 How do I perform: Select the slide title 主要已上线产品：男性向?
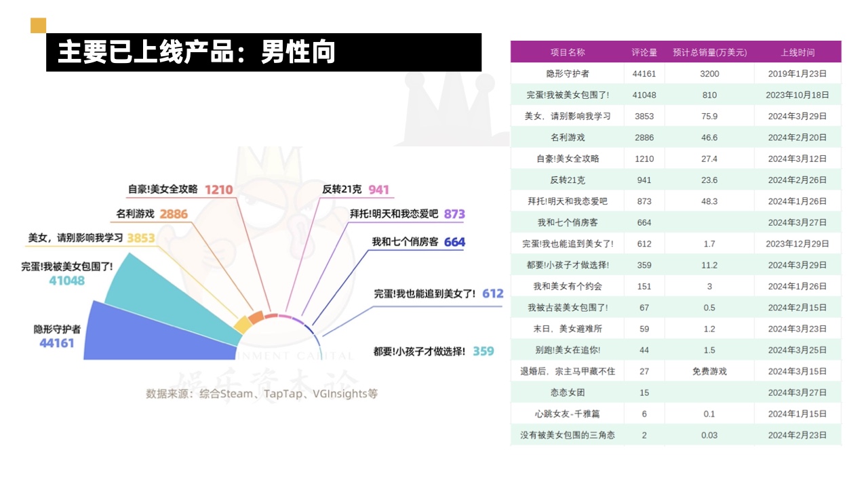(197, 52)
